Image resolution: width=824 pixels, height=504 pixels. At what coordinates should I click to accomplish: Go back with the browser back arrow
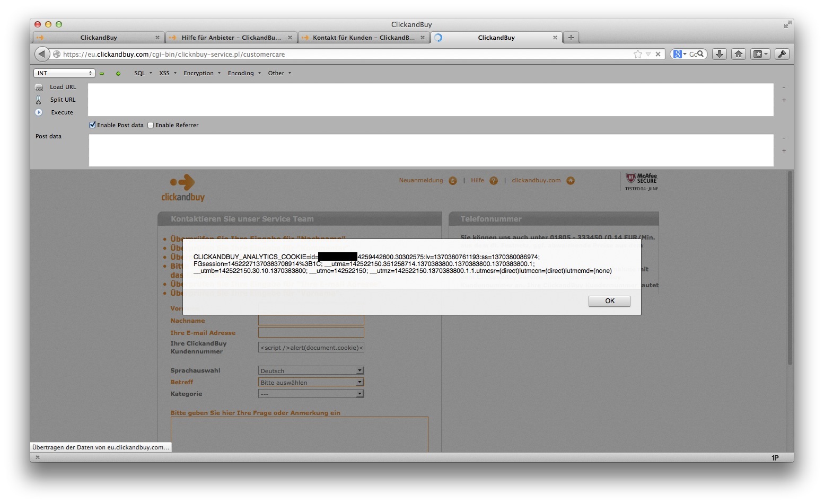[x=42, y=54]
